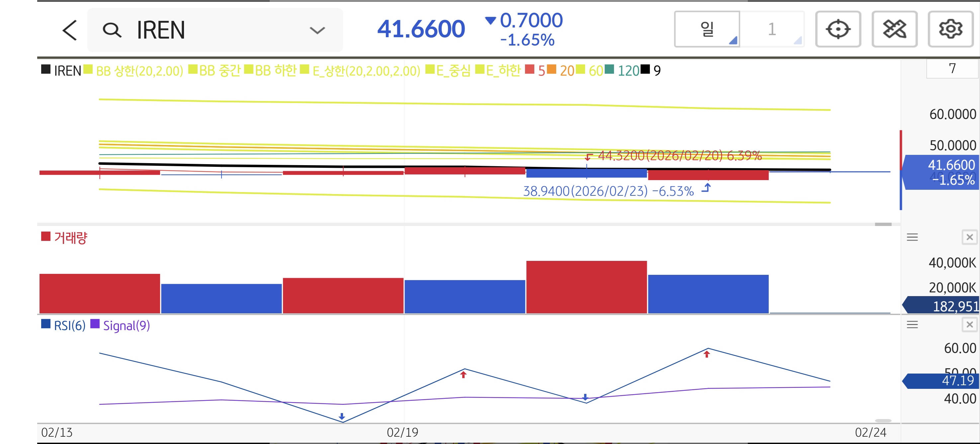This screenshot has height=444, width=980.
Task: Close the volume indicator panel
Action: (969, 237)
